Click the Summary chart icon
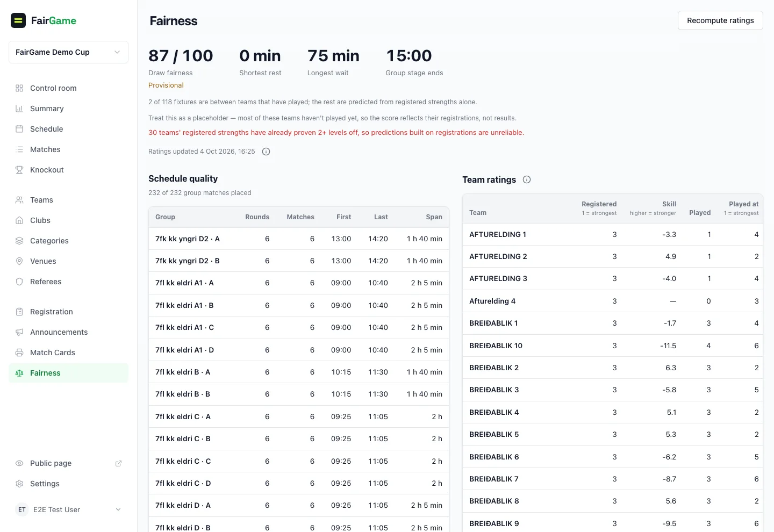Screen dimensions: 774x532 19,109
